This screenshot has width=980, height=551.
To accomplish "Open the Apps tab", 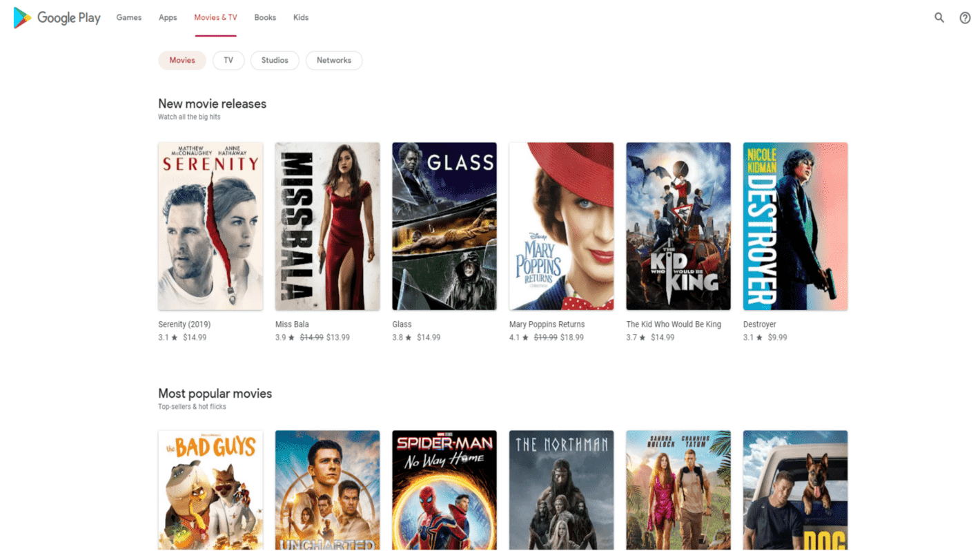I will tap(168, 18).
